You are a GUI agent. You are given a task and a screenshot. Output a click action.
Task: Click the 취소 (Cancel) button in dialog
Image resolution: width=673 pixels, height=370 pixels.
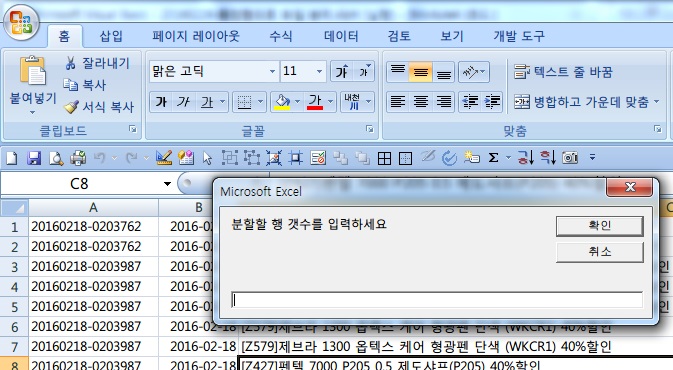600,252
